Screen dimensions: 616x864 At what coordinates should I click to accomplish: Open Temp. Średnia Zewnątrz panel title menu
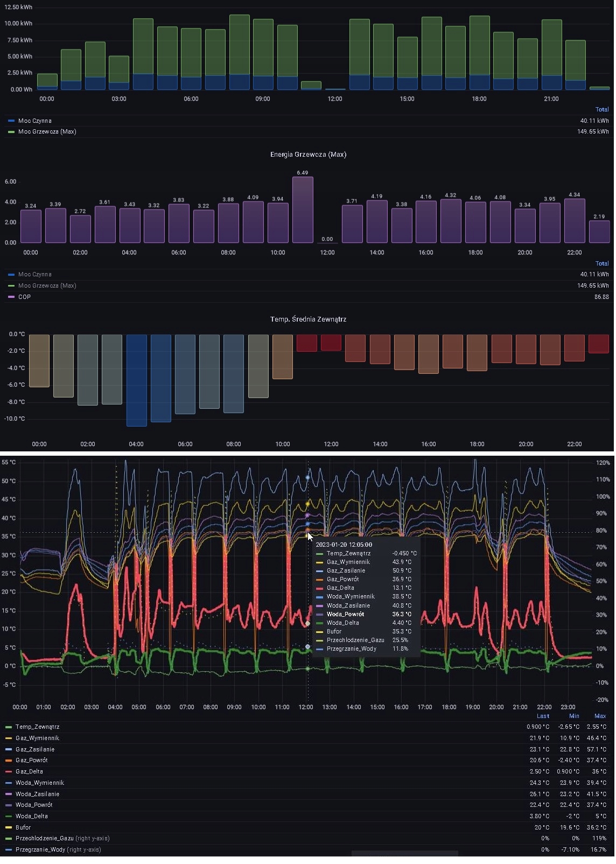308,319
